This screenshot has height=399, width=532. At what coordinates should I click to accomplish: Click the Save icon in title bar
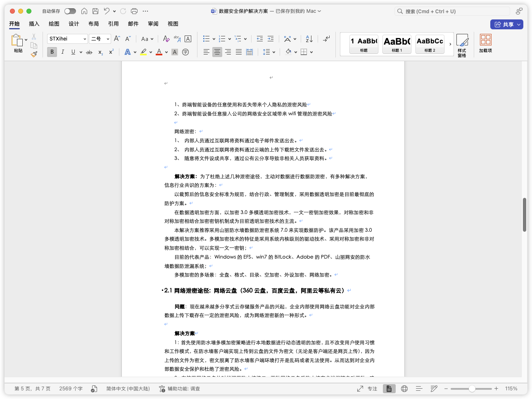point(95,11)
